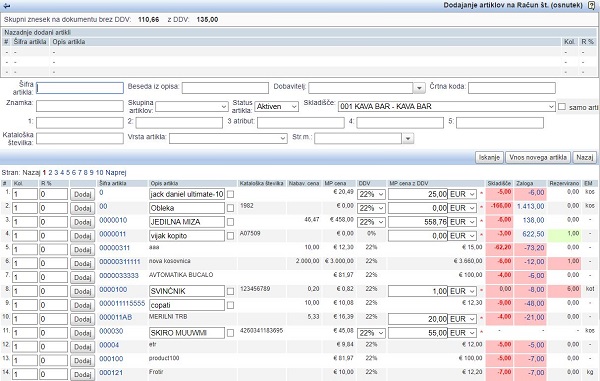Open the help question mark icon
Image resolution: width=600 pixels, height=381 pixels.
coord(591,6)
